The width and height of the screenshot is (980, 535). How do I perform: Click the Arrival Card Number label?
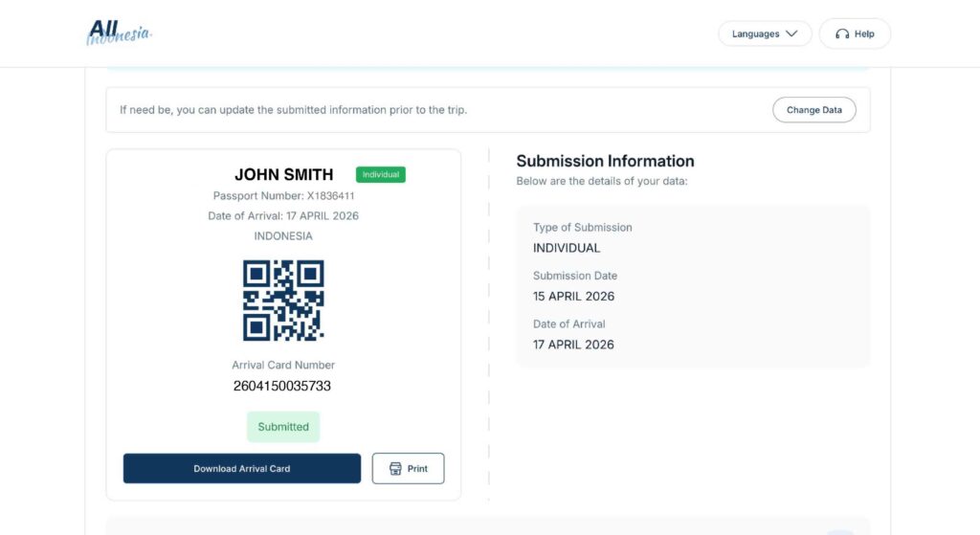pos(283,365)
